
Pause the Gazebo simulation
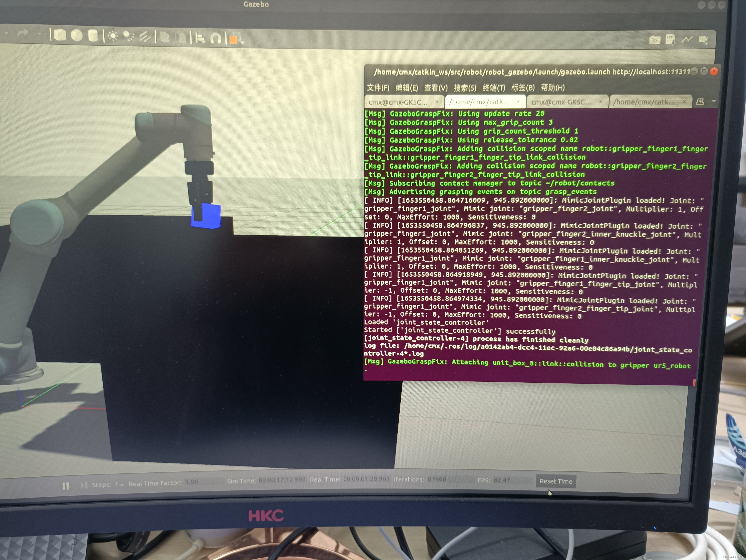66,486
